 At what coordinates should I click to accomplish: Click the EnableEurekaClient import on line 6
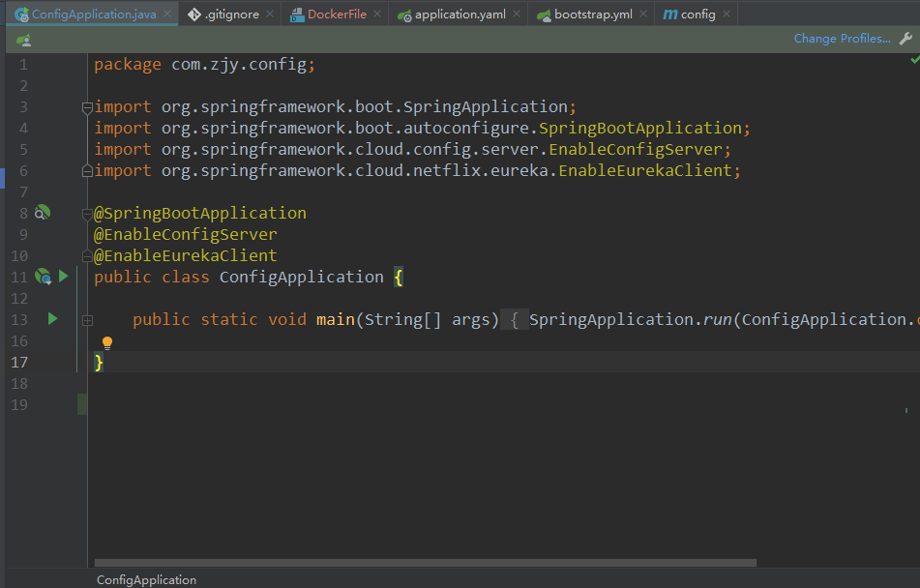click(x=645, y=170)
